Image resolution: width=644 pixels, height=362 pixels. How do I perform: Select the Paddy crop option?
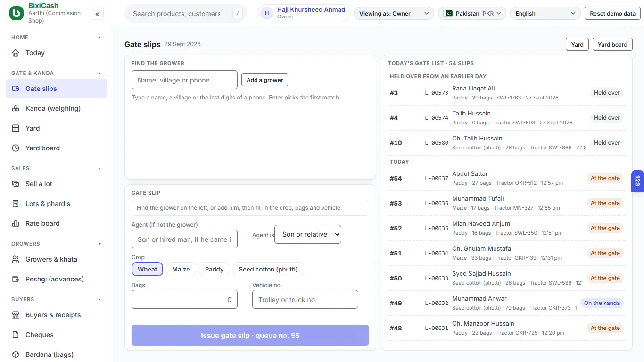(215, 269)
